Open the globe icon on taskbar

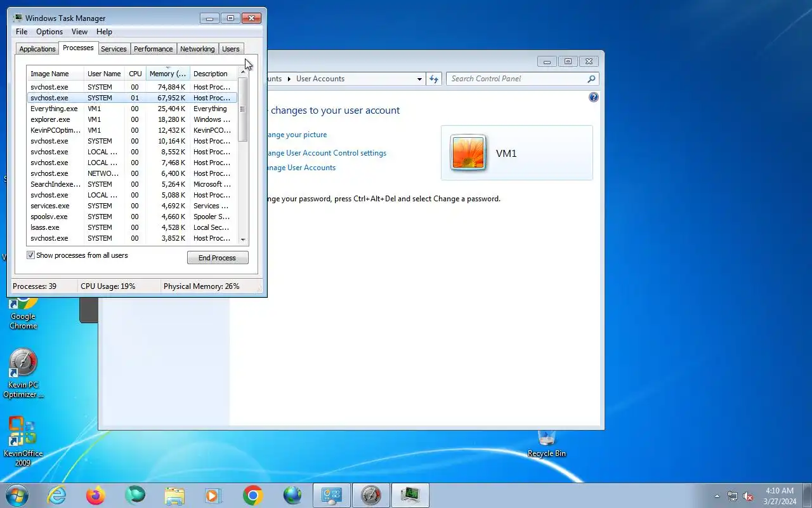click(292, 495)
